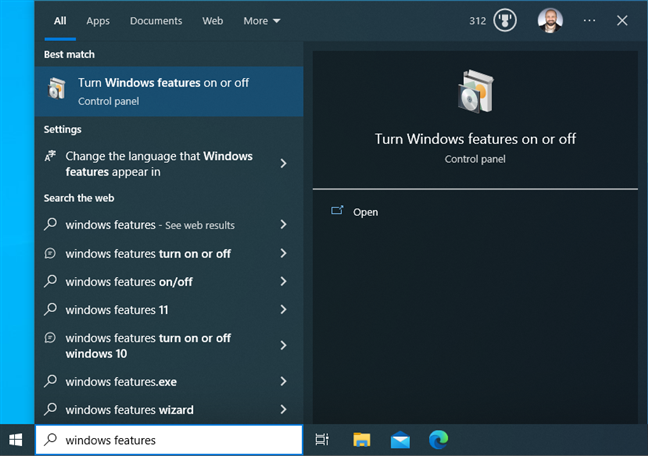This screenshot has width=648, height=456.
Task: Launch File Explorer from the taskbar
Action: (x=362, y=439)
